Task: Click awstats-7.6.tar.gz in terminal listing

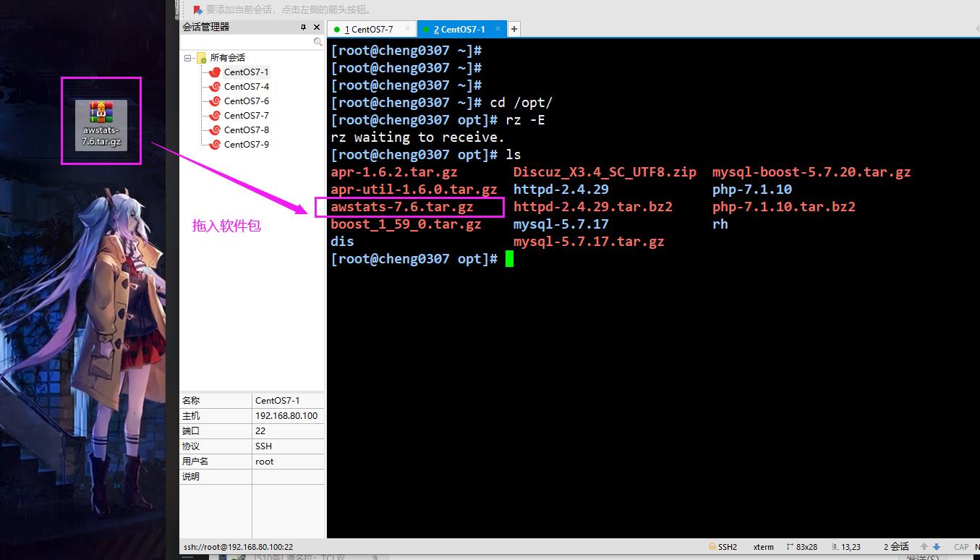Action: click(402, 207)
